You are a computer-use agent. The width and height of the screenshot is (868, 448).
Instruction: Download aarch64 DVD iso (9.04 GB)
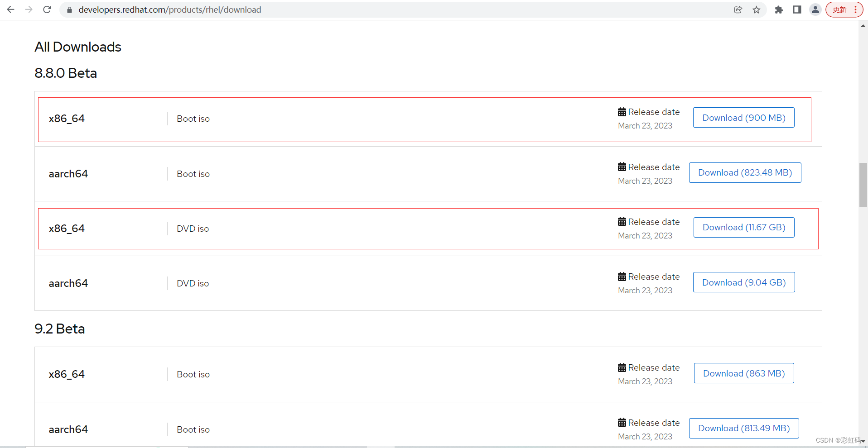[x=743, y=282]
